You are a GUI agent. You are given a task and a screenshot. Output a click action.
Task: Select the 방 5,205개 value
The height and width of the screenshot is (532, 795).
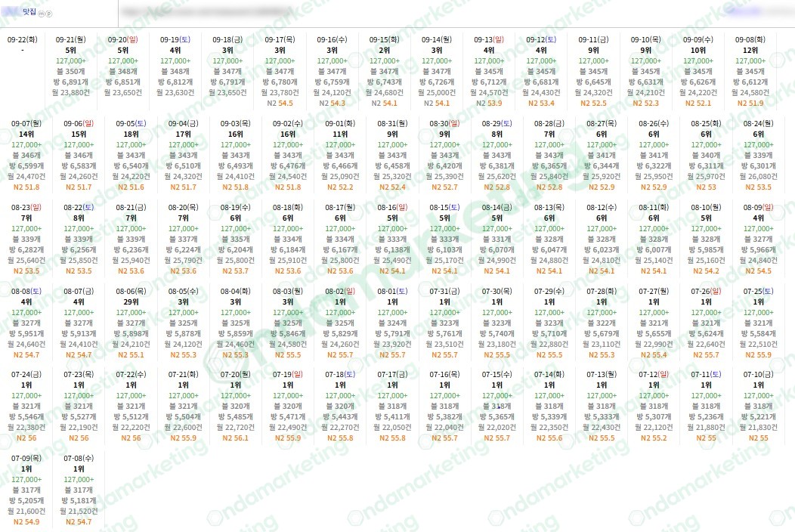[x=26, y=500]
